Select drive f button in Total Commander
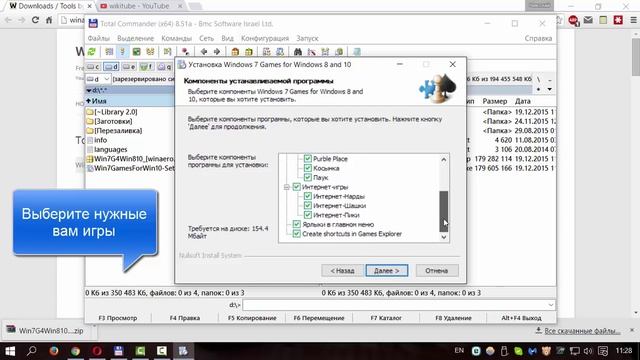The width and height of the screenshot is (640, 360). coord(147,67)
